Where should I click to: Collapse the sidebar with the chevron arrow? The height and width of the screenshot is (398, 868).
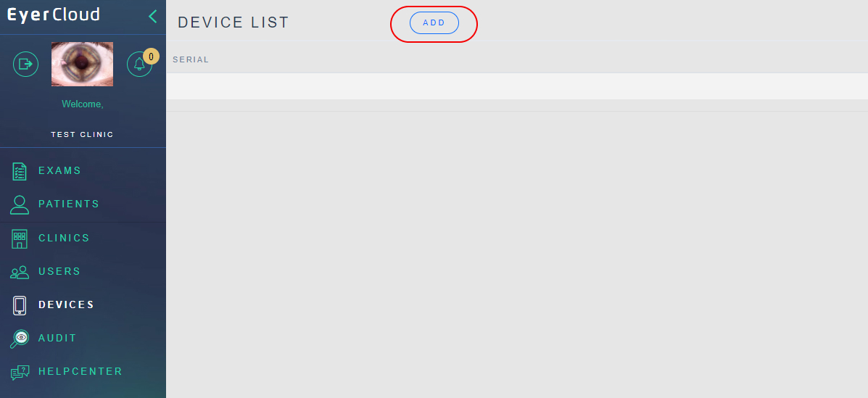tap(153, 16)
